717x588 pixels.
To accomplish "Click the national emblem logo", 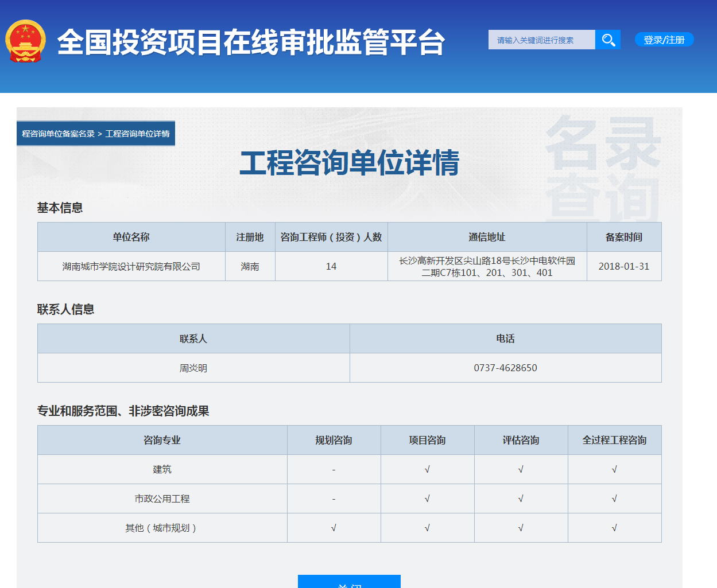I will (25, 41).
